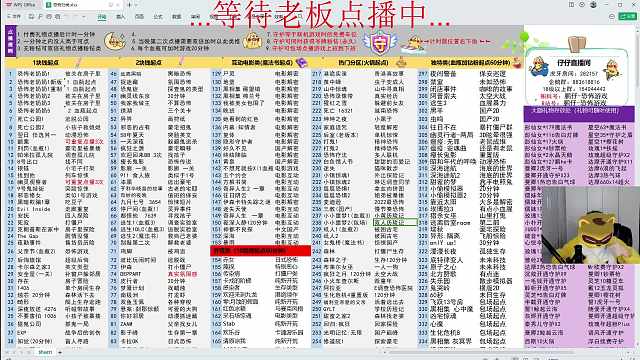Click the window layout icon in title bar

(x=572, y=4)
